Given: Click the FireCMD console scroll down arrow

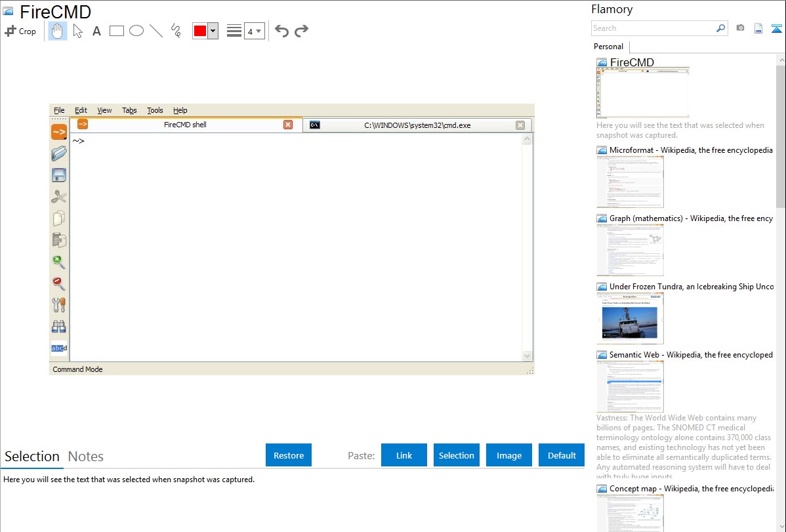Looking at the screenshot, I should (527, 356).
